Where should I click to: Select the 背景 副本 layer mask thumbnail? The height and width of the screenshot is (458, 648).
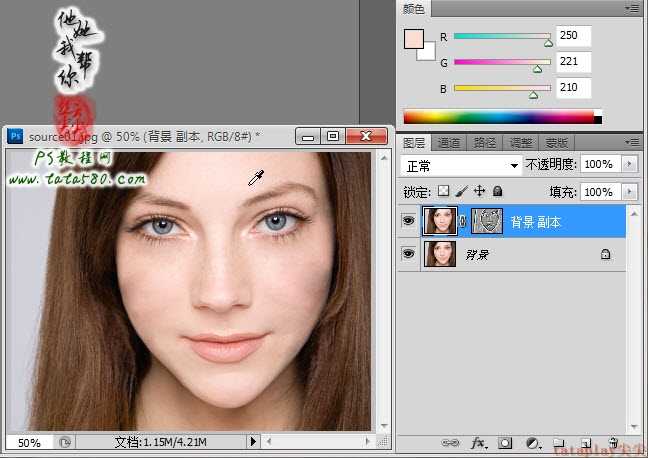(487, 221)
